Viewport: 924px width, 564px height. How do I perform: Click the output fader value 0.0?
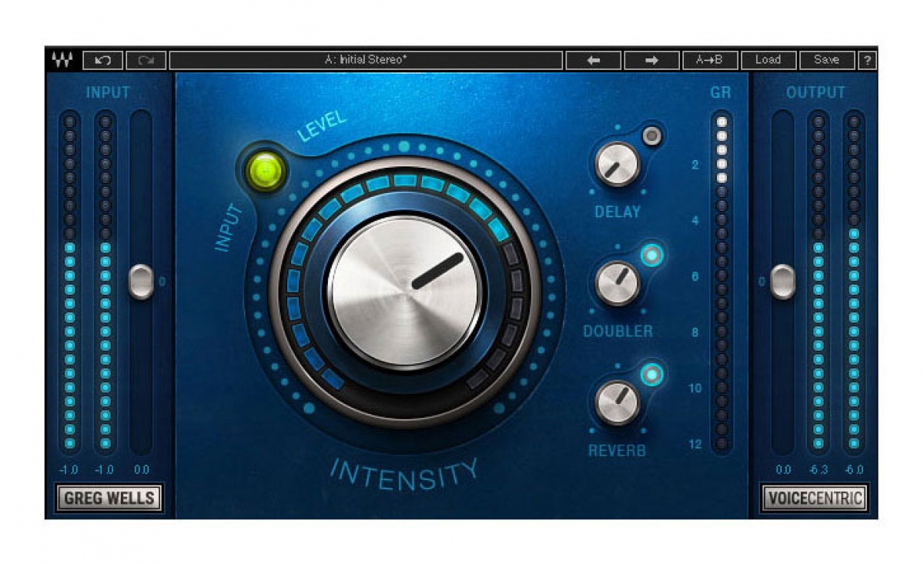(x=783, y=469)
